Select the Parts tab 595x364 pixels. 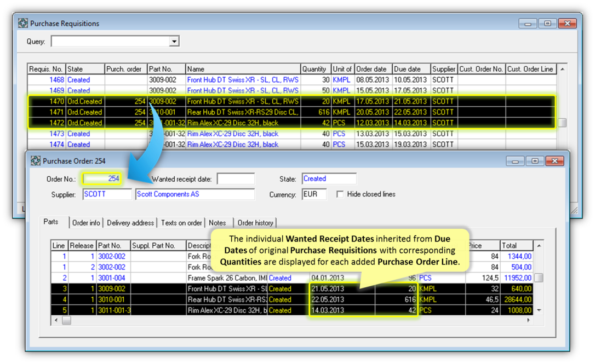click(x=53, y=222)
